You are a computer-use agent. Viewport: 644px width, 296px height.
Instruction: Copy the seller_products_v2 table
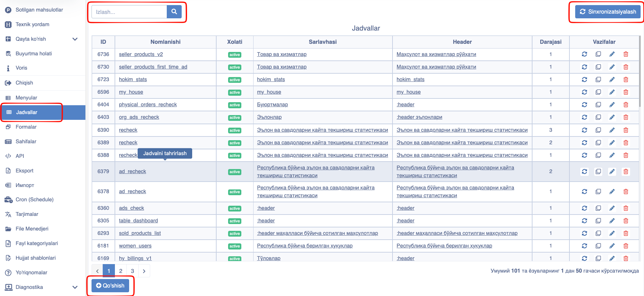tap(598, 54)
